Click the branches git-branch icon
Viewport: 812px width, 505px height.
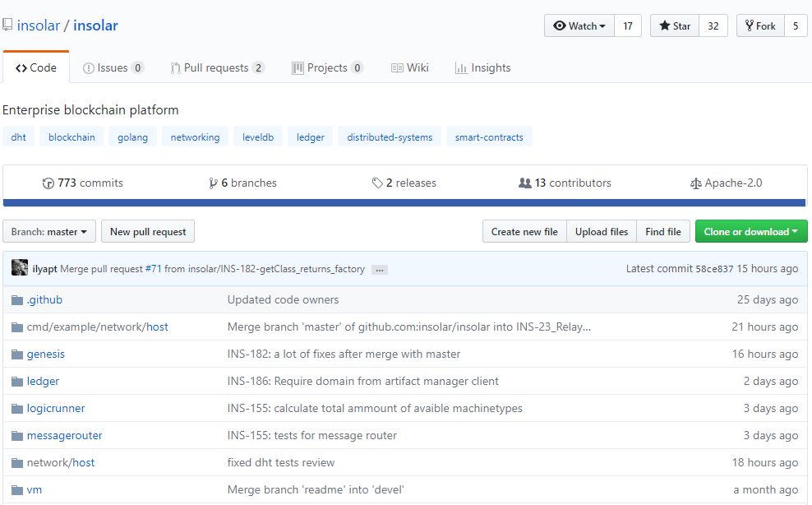(213, 183)
